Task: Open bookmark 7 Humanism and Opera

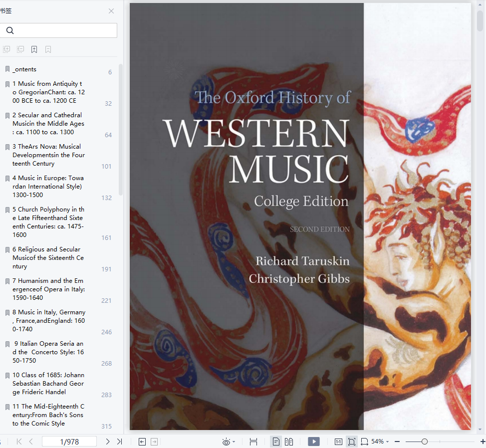Action: click(x=48, y=289)
